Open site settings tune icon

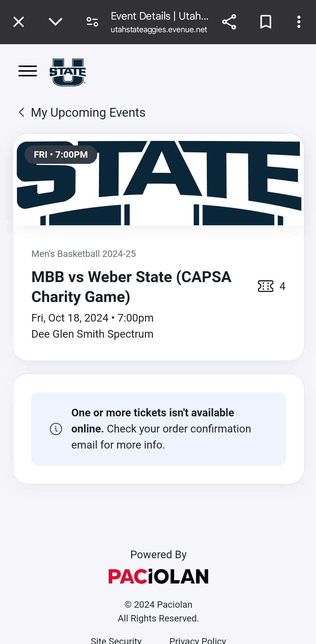coord(92,22)
